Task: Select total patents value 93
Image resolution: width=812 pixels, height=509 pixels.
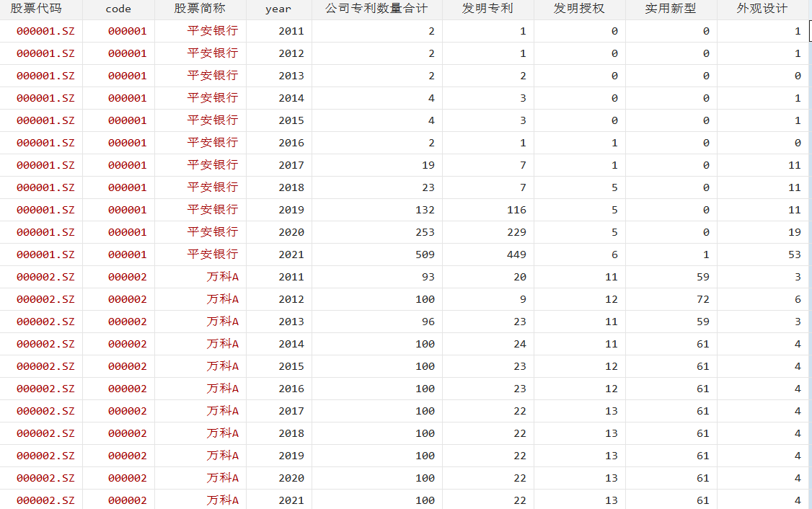Action: pyautogui.click(x=428, y=277)
